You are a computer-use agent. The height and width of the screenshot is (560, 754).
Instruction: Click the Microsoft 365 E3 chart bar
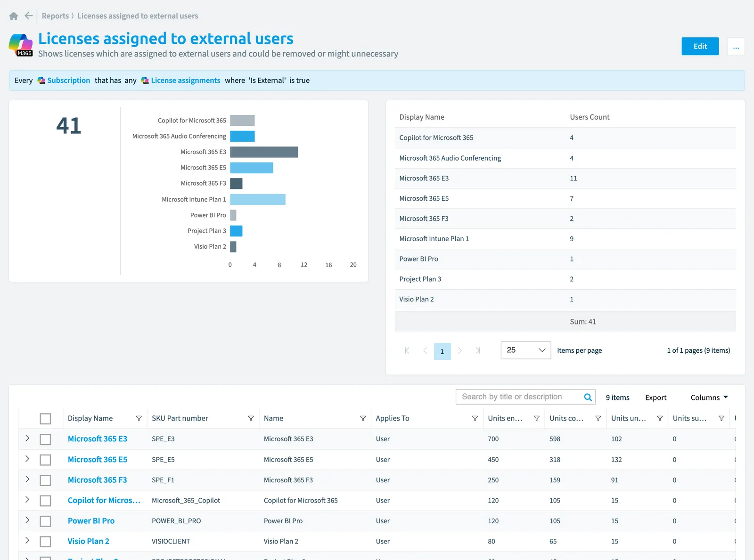(x=264, y=152)
